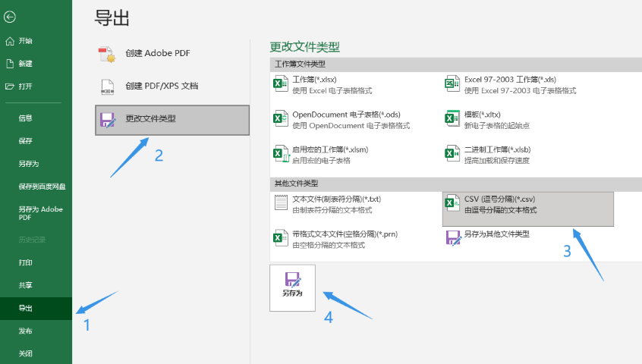Viewport: 642px width, 364px height.
Task: Click the 新电子表格的起始点 description
Action: pos(496,126)
